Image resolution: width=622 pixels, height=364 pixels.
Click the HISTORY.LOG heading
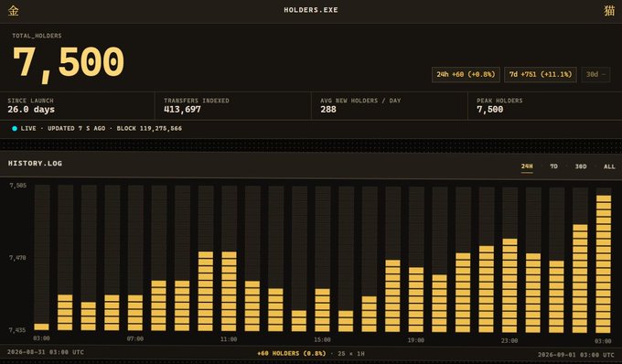tap(35, 164)
